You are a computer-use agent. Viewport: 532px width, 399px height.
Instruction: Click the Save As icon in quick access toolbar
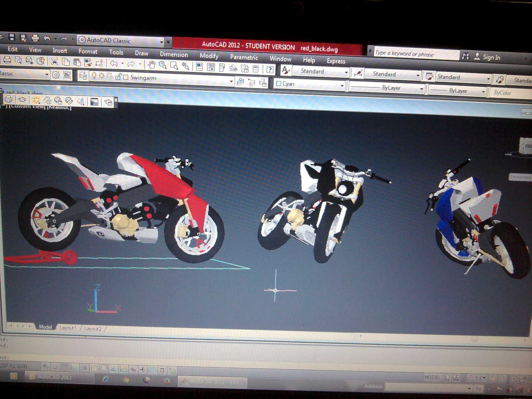(23, 38)
